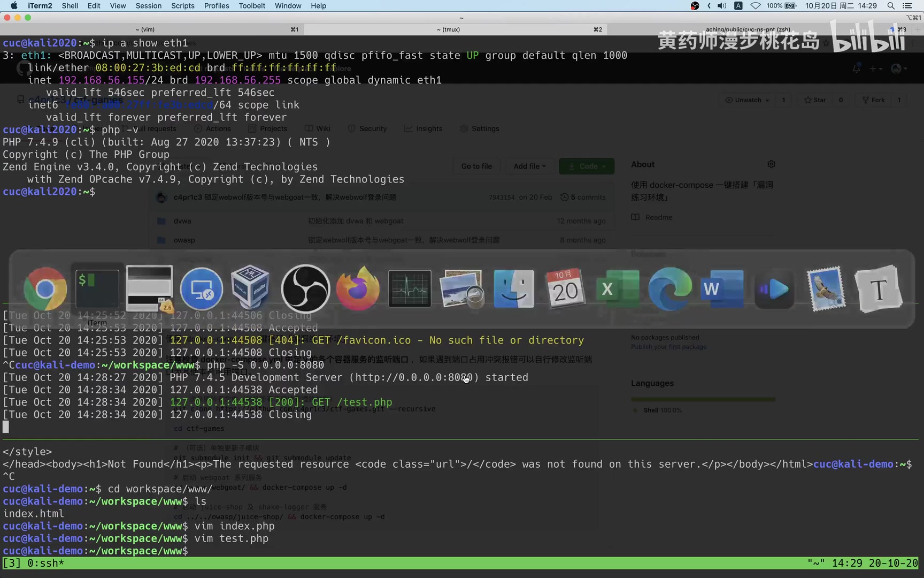Image resolution: width=924 pixels, height=578 pixels.
Task: Select the blue play-button app in switcher
Action: (x=774, y=289)
